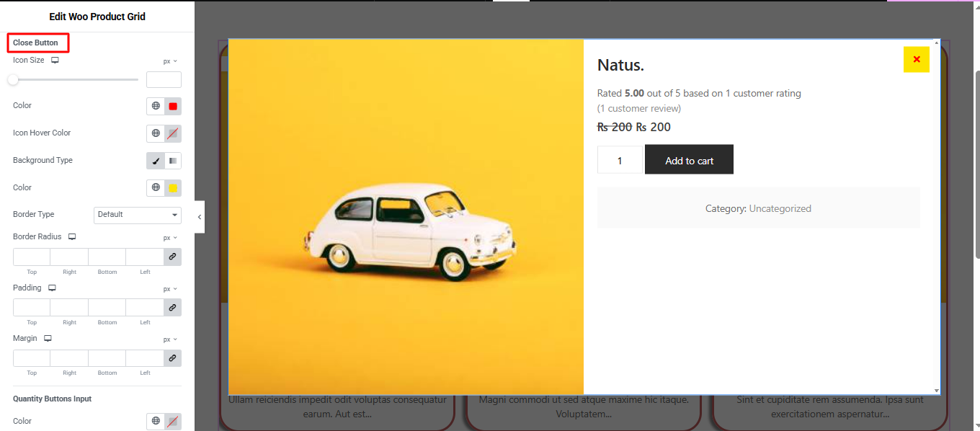Select classic brush Background Type
Viewport: 980px width, 431px height.
point(156,161)
